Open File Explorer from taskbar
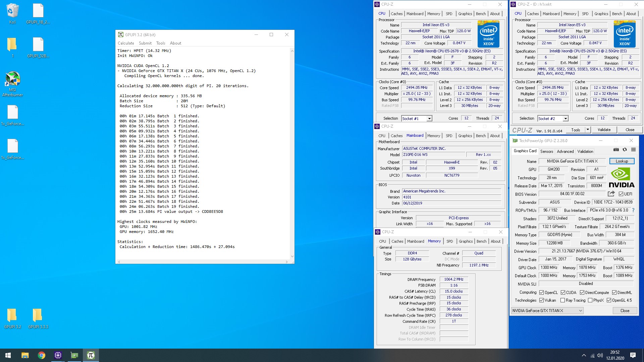The width and height of the screenshot is (644, 362). [25, 355]
